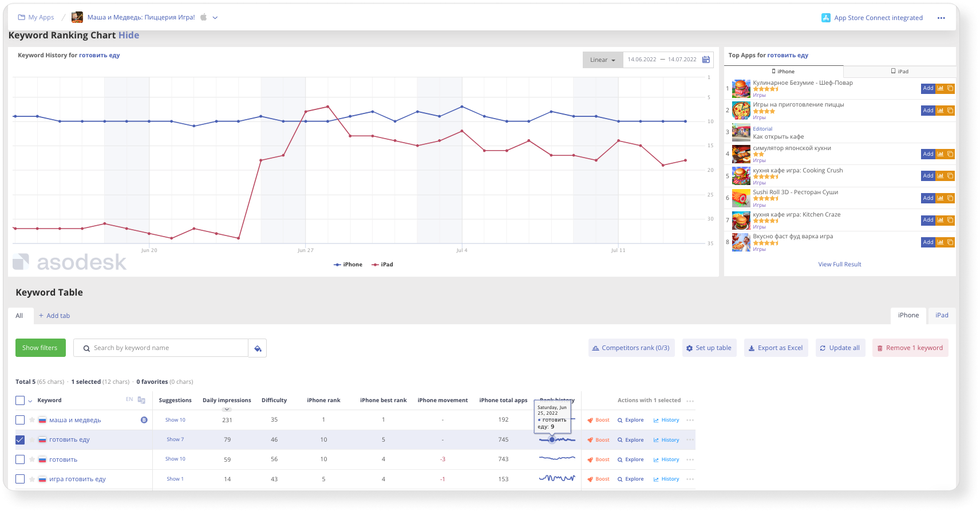Click the Show filters button
Image resolution: width=980 pixels, height=511 pixels.
40,348
